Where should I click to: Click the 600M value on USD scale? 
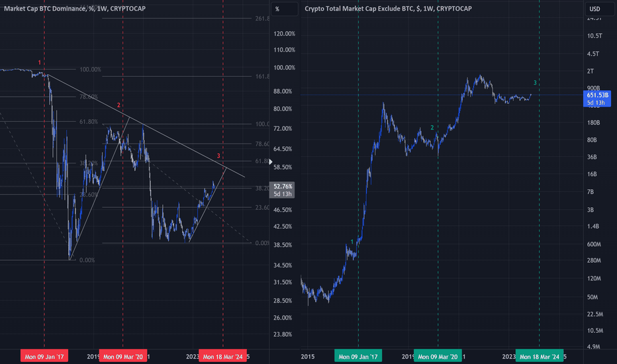594,244
